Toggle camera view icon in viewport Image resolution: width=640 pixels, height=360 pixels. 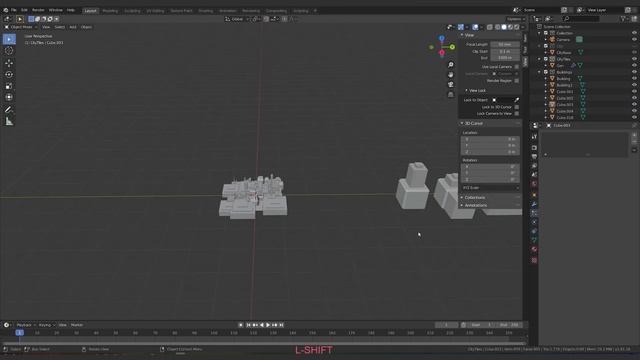tap(451, 84)
